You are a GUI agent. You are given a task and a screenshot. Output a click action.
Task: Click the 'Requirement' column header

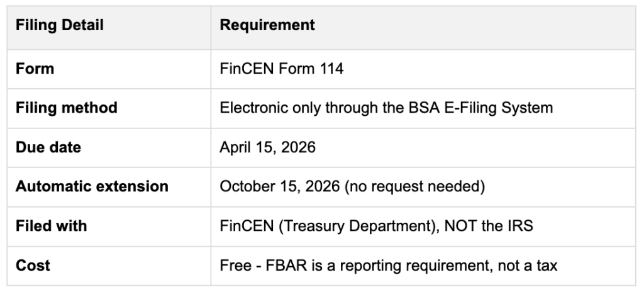[267, 26]
